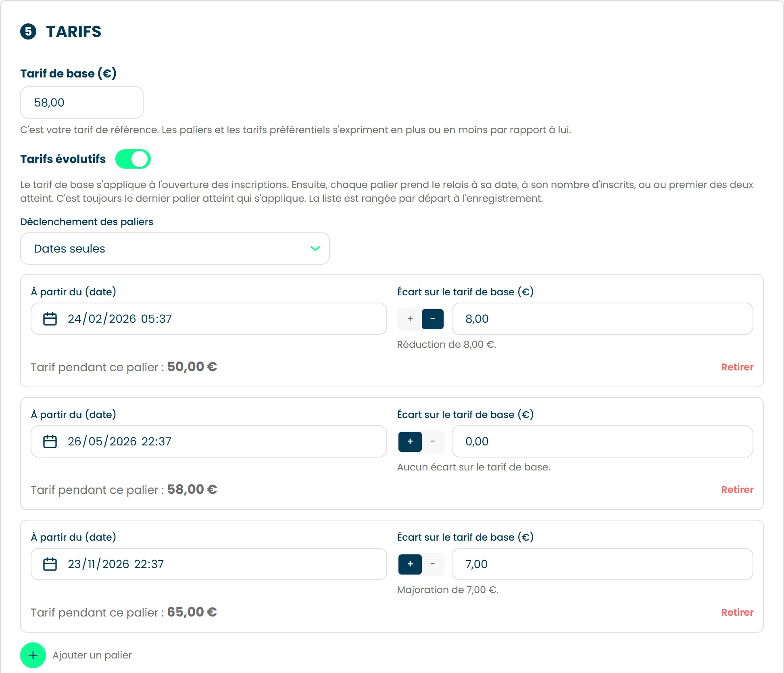Retirer the palier priced 50,00 €
Viewport: 784px width, 673px height.
point(737,367)
